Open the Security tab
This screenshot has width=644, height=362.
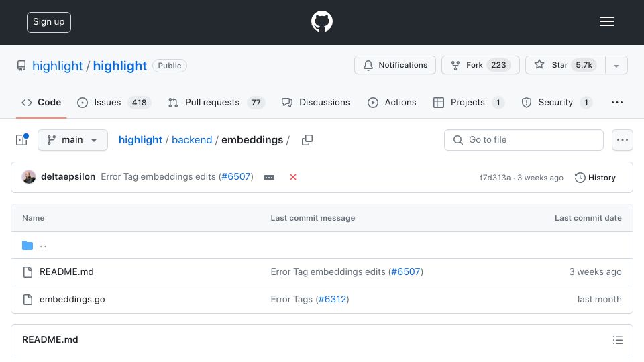click(x=557, y=102)
